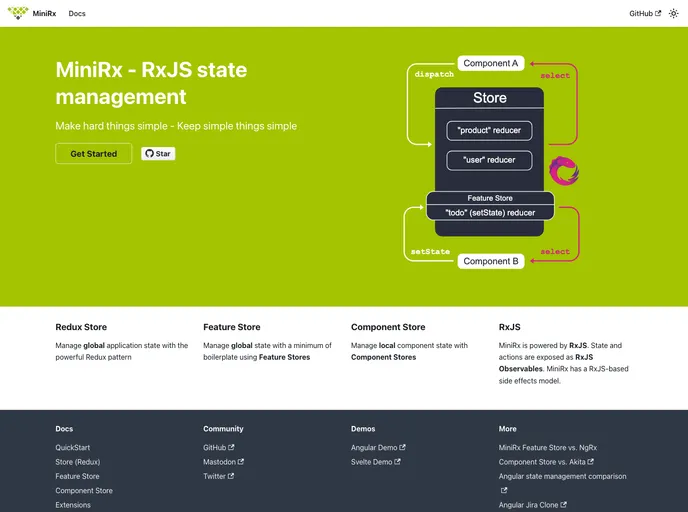The image size is (688, 512).
Task: Click the Demos footer column title
Action: pos(363,429)
